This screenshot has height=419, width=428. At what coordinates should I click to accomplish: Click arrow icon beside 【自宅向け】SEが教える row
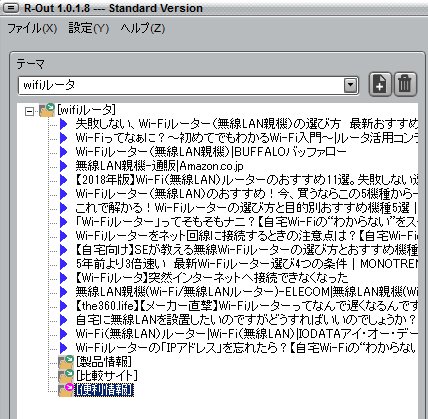(x=63, y=250)
